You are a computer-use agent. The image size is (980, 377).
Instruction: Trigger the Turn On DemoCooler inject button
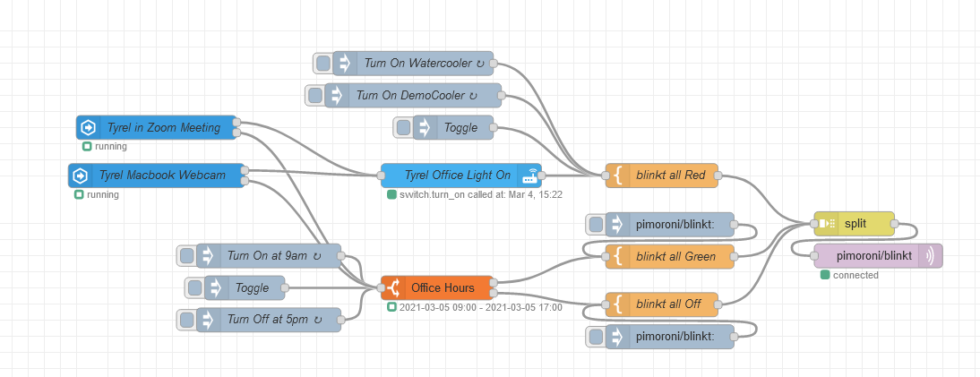point(315,96)
